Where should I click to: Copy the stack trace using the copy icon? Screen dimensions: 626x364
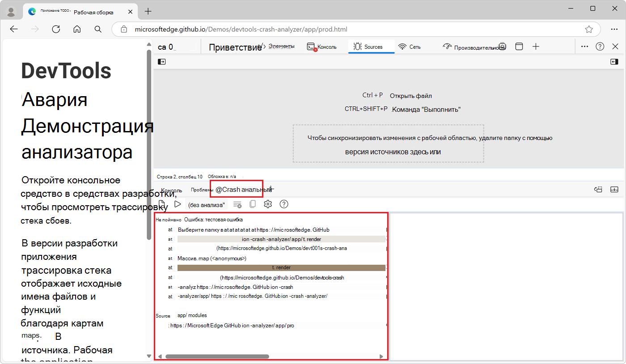click(x=253, y=204)
